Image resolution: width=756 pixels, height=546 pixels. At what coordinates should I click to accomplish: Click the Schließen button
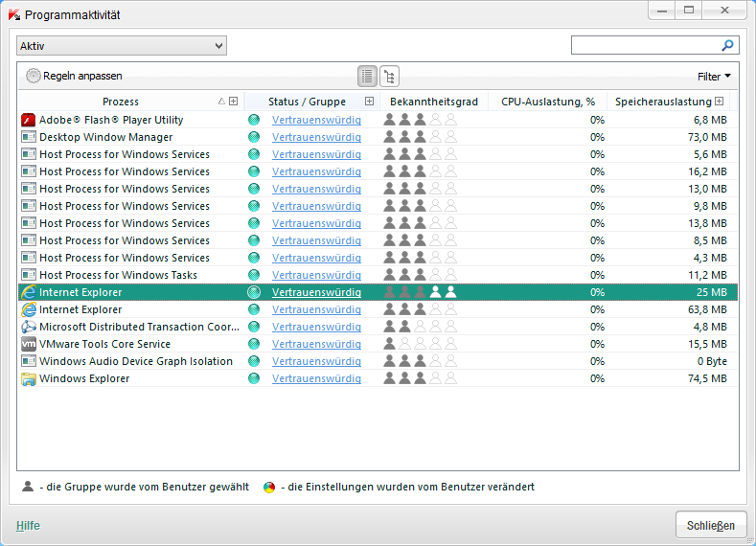(x=711, y=525)
